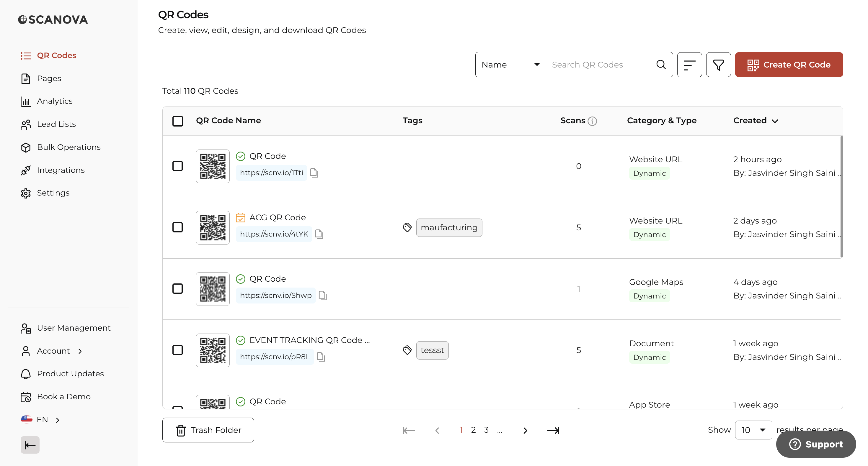This screenshot has height=466, width=868.
Task: Open the ACG QR Code thumbnail
Action: pyautogui.click(x=213, y=228)
